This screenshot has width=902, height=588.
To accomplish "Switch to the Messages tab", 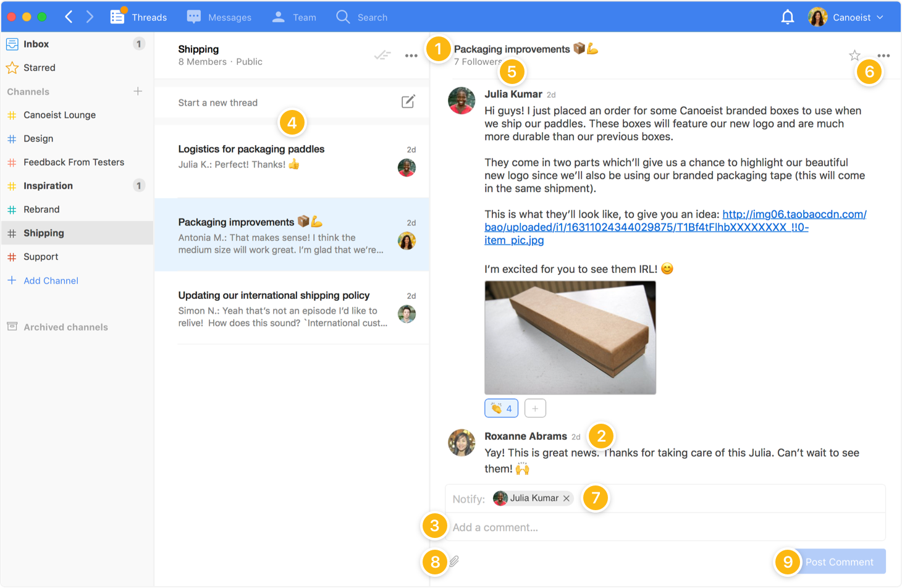I will click(219, 17).
